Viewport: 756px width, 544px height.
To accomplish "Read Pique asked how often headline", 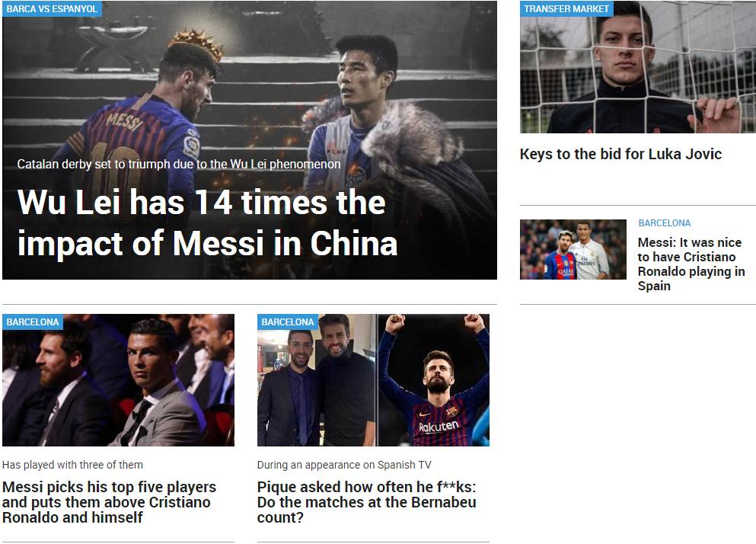I will (x=366, y=502).
